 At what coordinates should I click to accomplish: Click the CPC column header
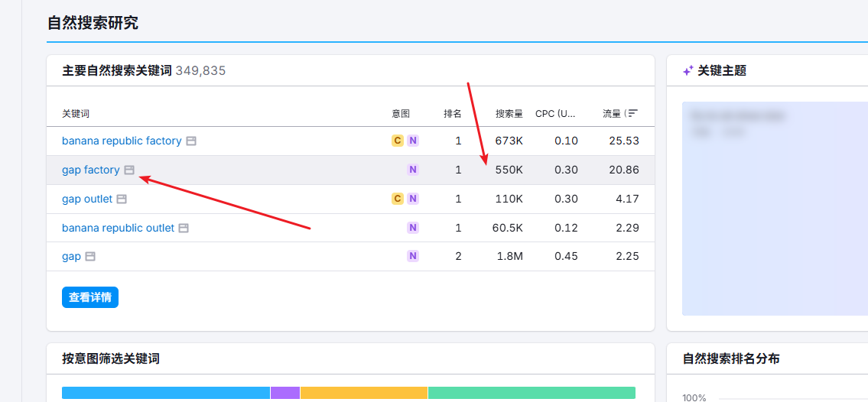tap(555, 113)
